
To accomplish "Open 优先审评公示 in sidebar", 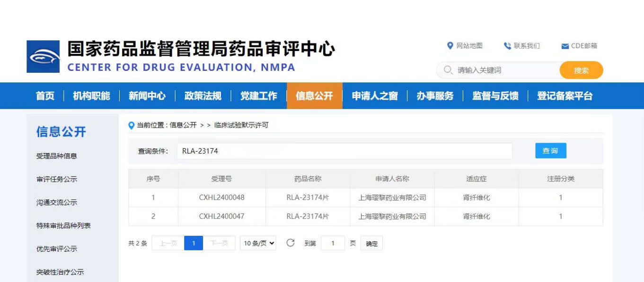I will (57, 248).
